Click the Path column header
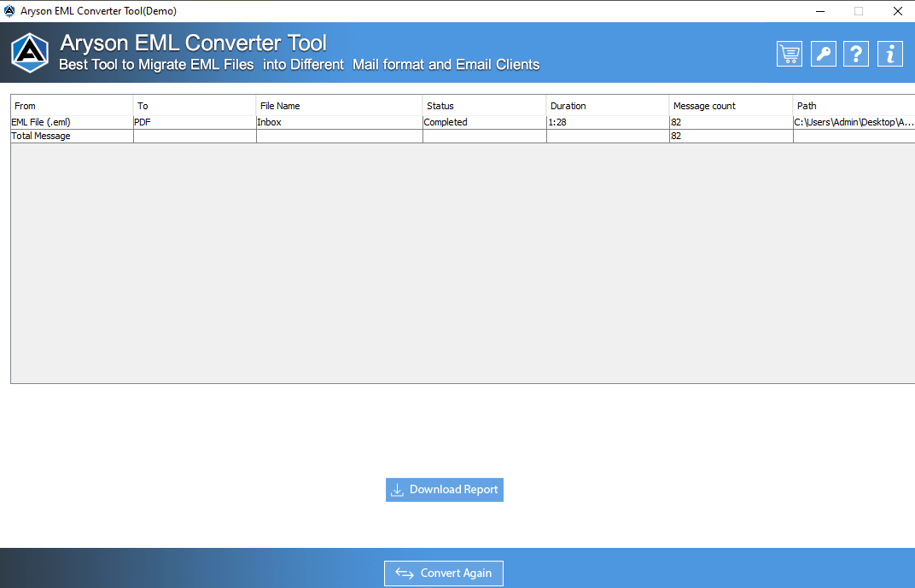Screen dimensions: 915x588 (854, 106)
